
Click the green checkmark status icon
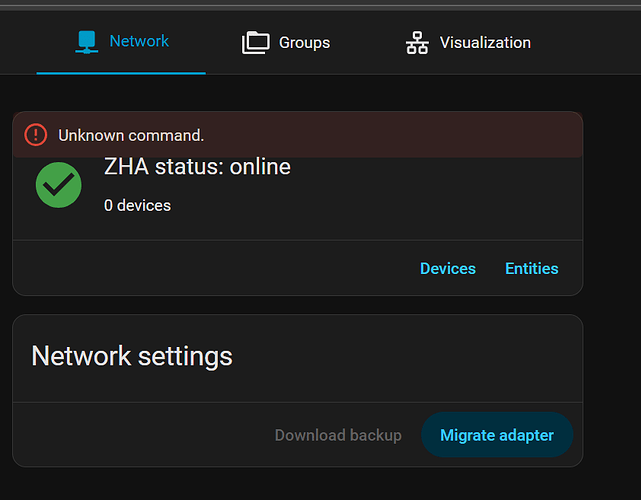point(59,185)
